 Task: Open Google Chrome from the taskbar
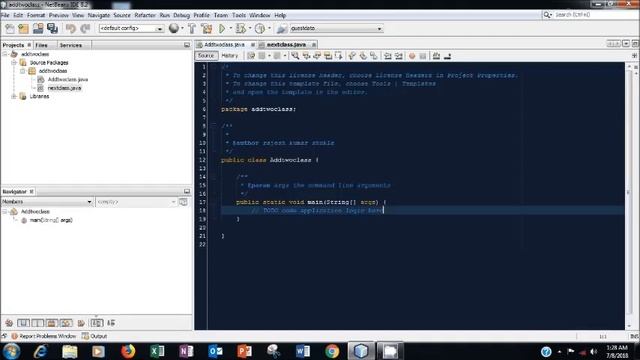[x=332, y=351]
